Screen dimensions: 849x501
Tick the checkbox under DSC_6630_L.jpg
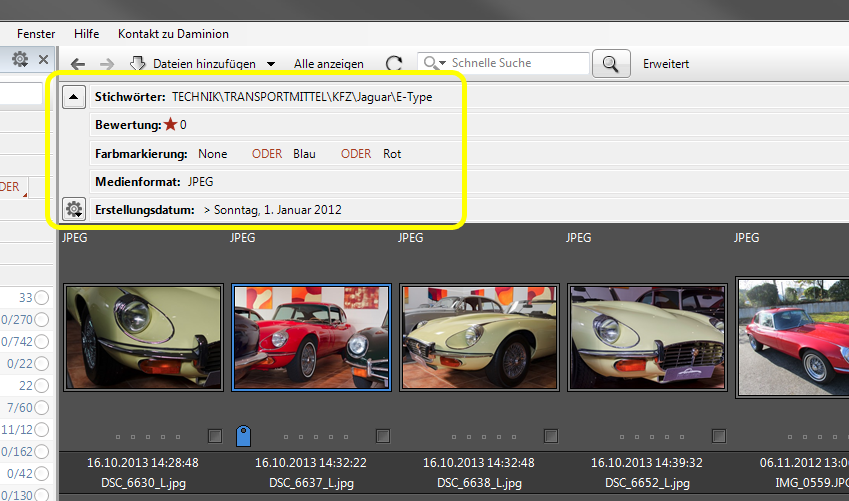click(214, 435)
